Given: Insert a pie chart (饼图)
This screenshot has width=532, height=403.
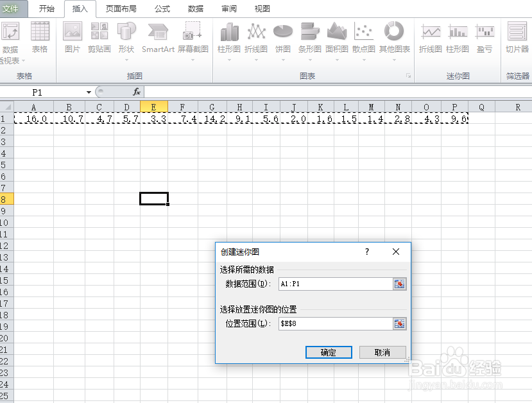Looking at the screenshot, I should click(282, 39).
